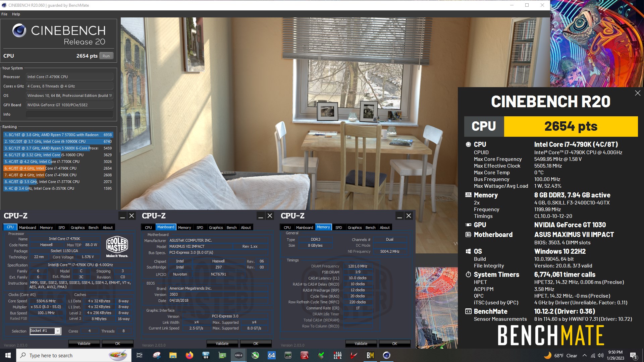The height and width of the screenshot is (362, 644).
Task: Run the Cinebench CPU test
Action: [106, 56]
